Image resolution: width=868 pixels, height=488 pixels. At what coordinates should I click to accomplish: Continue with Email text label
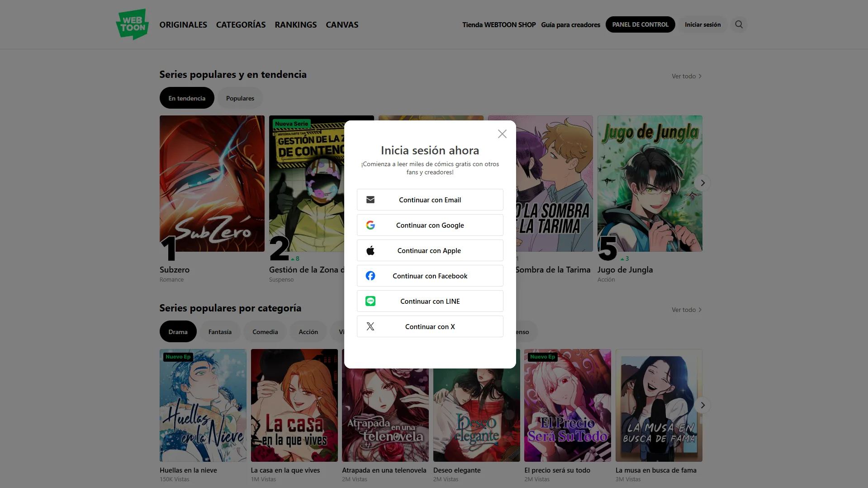tap(430, 200)
